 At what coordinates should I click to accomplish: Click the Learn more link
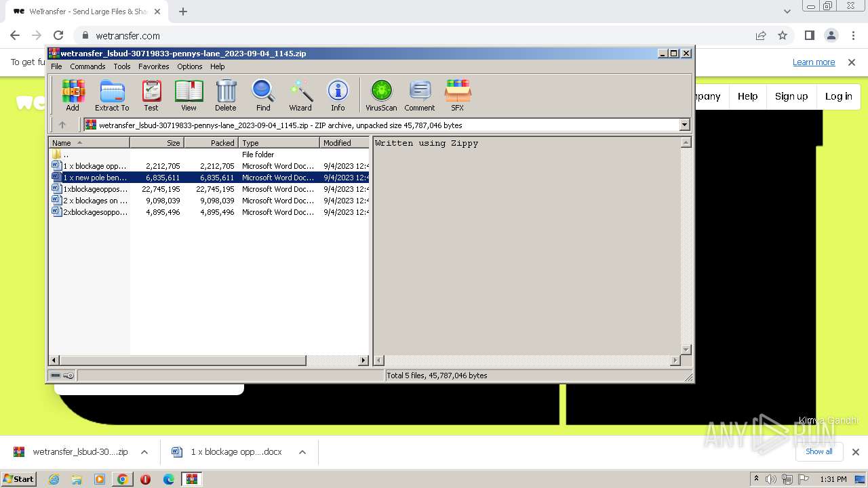814,62
